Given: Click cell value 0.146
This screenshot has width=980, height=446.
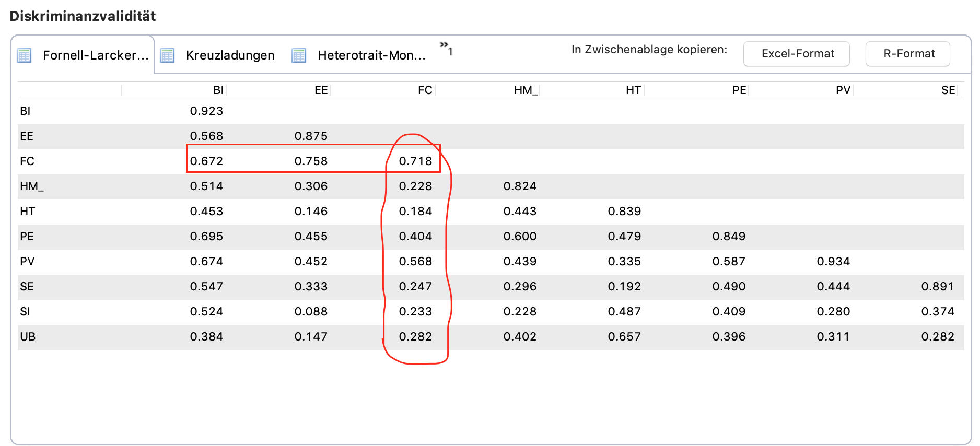Looking at the screenshot, I should click(311, 212).
